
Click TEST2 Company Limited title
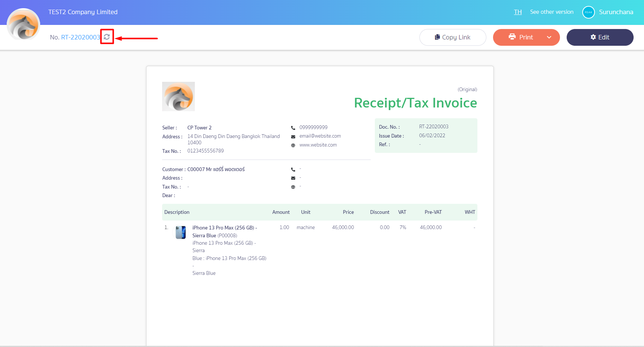(x=83, y=12)
